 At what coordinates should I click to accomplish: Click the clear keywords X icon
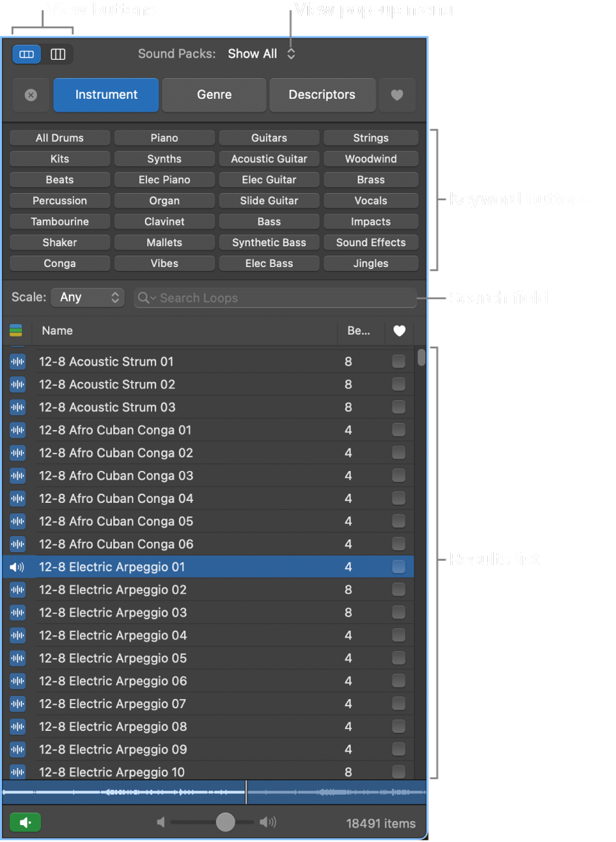click(31, 95)
